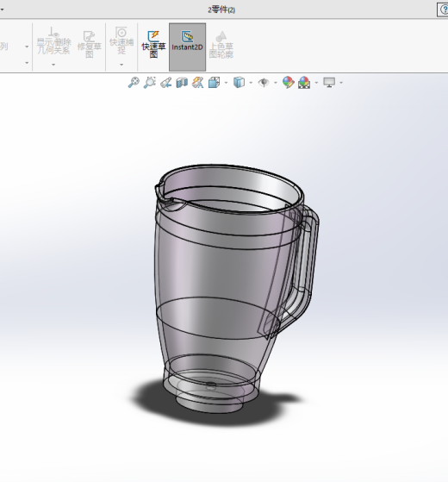Activate the Section View icon
Screen dimensions: 448x482
click(x=182, y=83)
